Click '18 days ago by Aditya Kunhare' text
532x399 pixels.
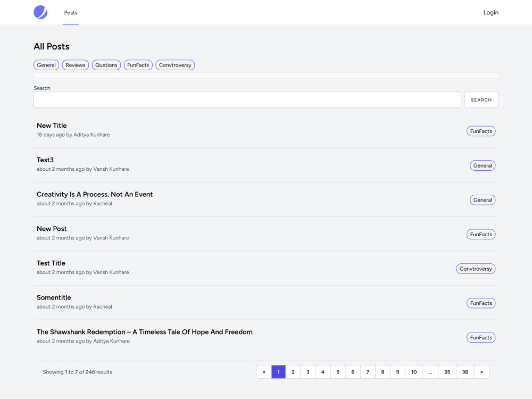[x=73, y=135]
